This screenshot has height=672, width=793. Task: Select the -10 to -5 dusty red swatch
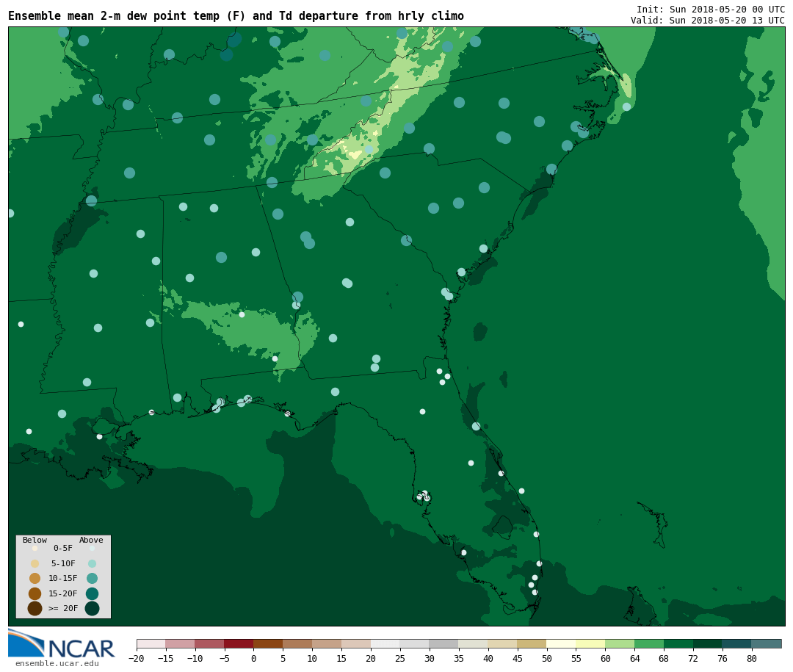(210, 643)
